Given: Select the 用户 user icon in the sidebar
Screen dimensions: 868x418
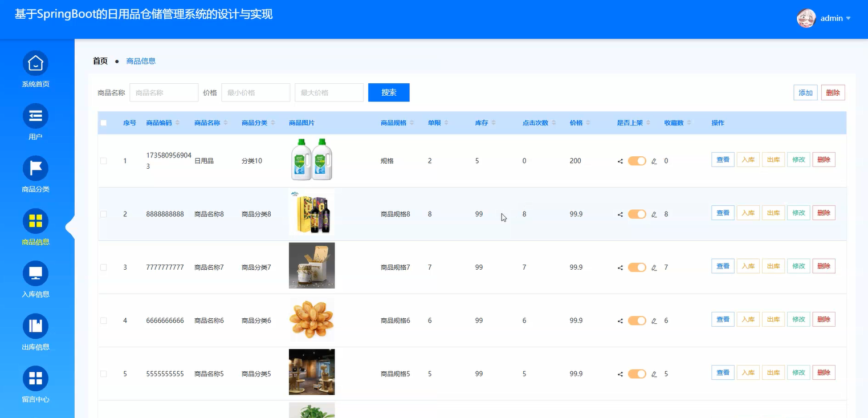Looking at the screenshot, I should [x=35, y=113].
